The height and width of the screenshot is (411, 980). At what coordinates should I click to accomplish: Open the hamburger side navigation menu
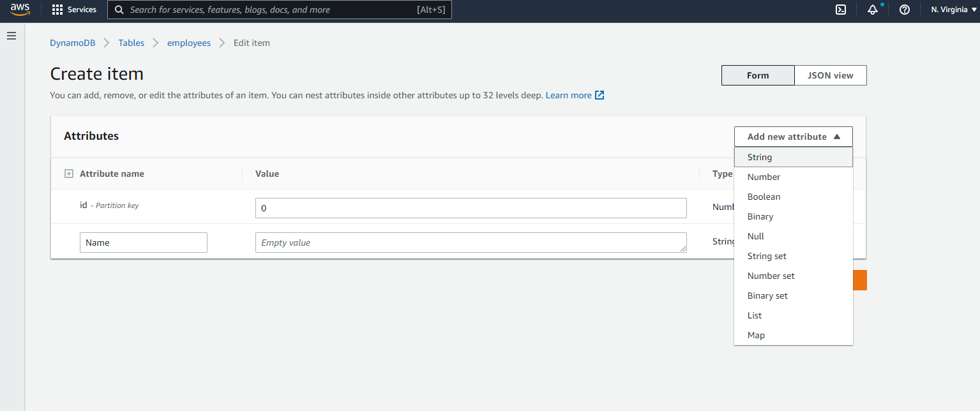(11, 36)
